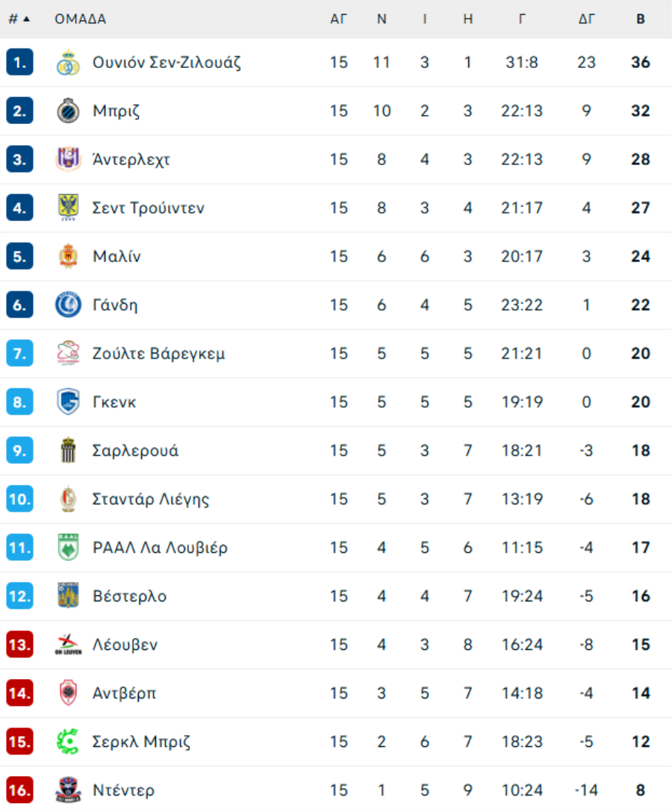Click the ΔΓ goal difference header
Screen dimensions: 672x812
pyautogui.click(x=587, y=19)
